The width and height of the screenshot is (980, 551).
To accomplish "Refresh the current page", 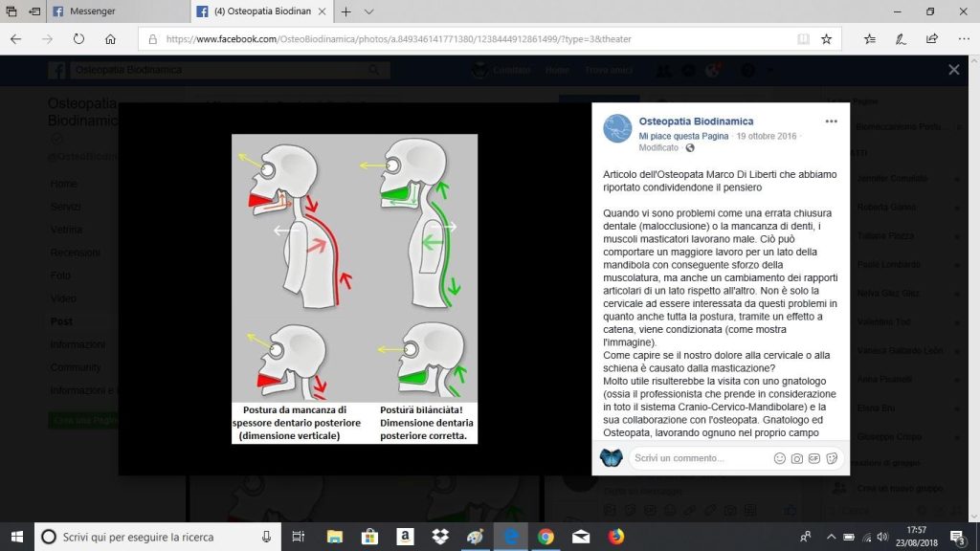I will (x=78, y=39).
